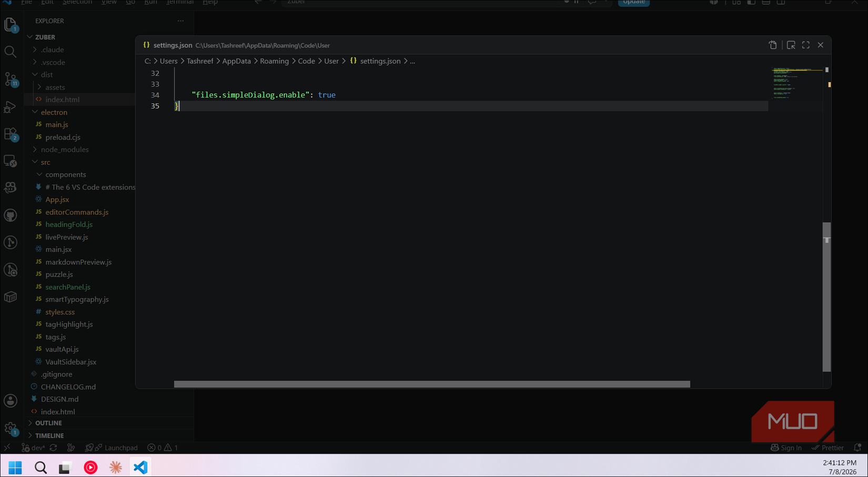Image resolution: width=868 pixels, height=477 pixels.
Task: Open the Extensions view with badge 2
Action: click(x=11, y=134)
